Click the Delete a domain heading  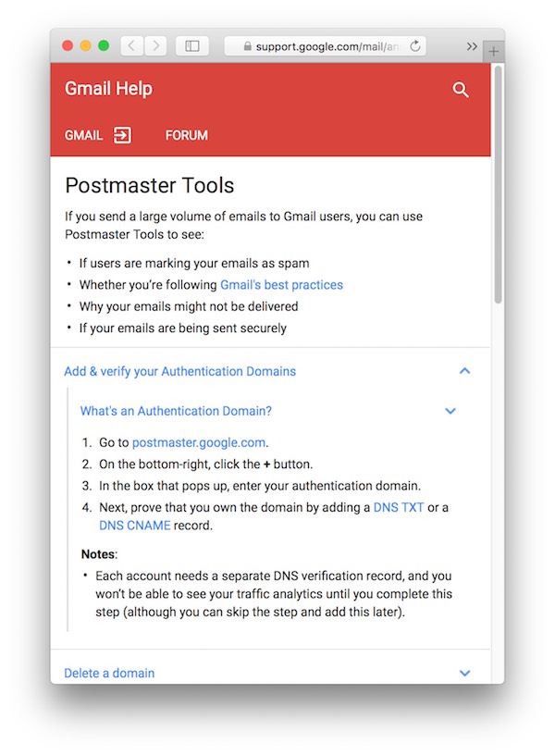tap(109, 673)
